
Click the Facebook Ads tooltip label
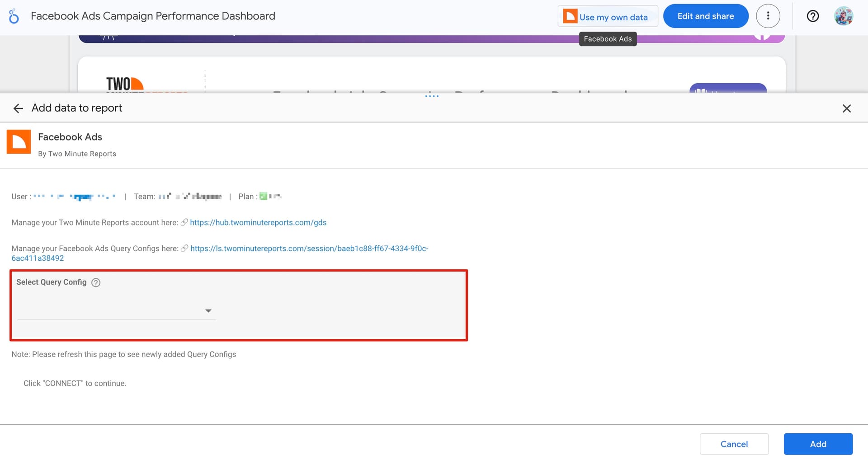tap(608, 39)
